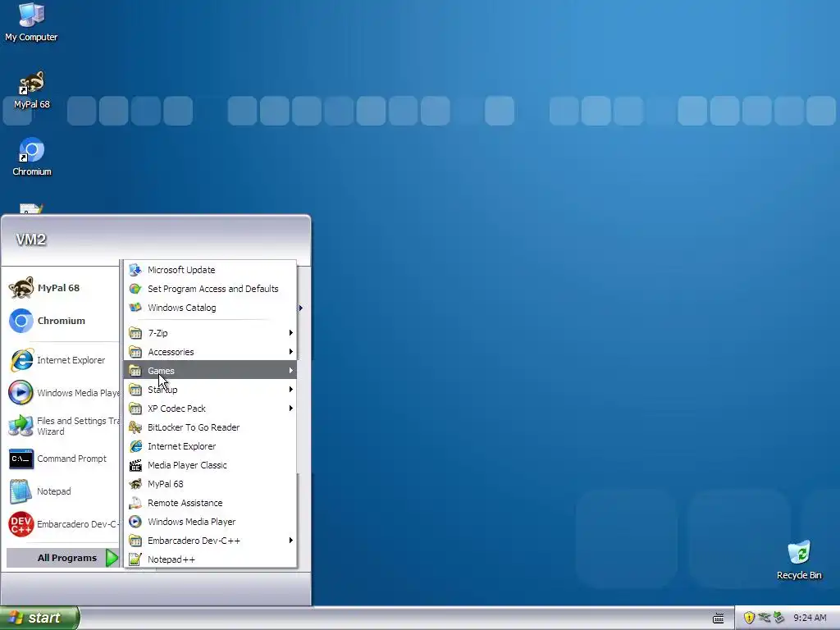Click the Set Program Access and Defaults icon
Screen dimensions: 840x630
click(135, 289)
